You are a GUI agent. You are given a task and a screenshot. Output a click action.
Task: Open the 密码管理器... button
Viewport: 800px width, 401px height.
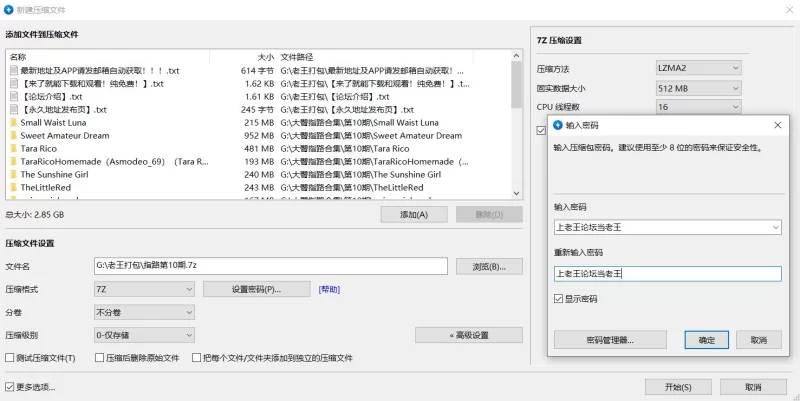[x=610, y=340]
